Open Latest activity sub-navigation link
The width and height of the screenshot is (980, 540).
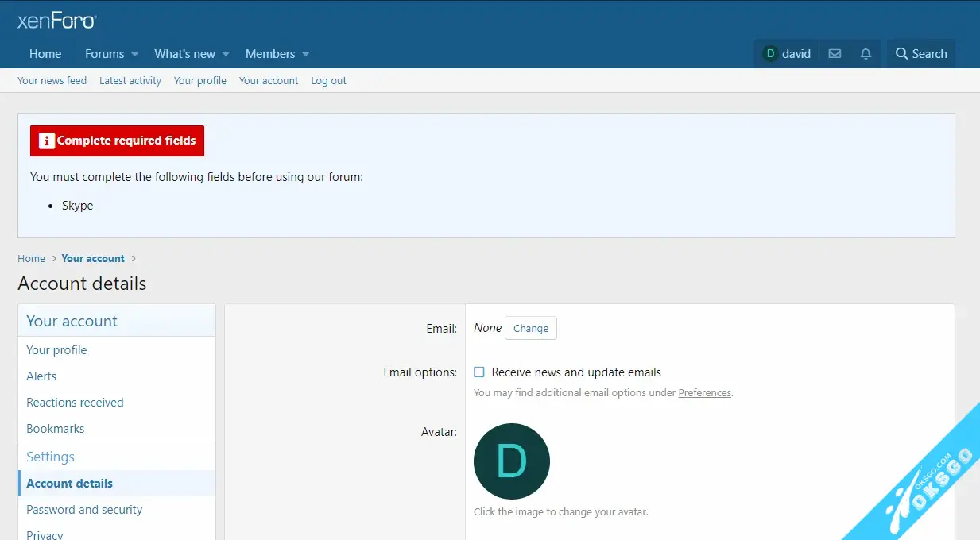pos(130,81)
